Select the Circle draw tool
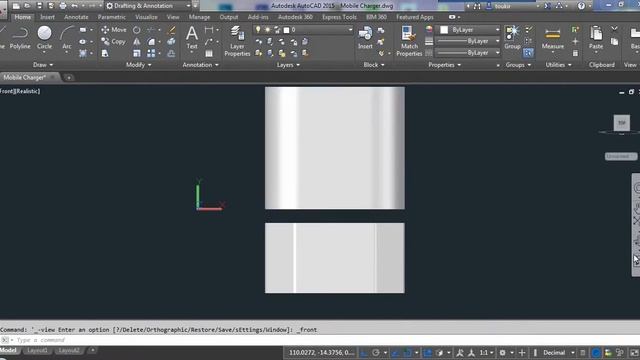640x360 pixels. (x=44, y=38)
